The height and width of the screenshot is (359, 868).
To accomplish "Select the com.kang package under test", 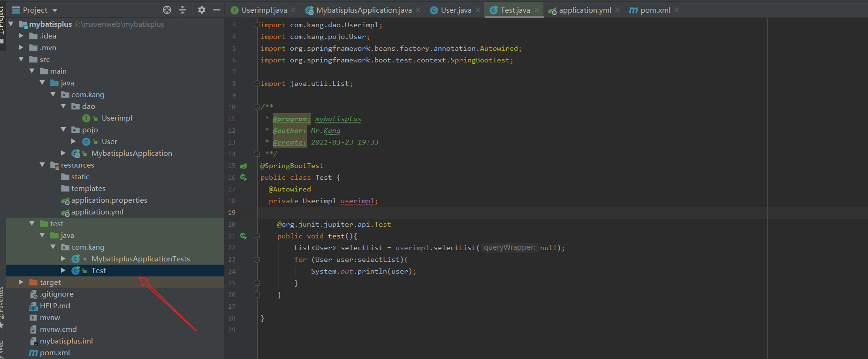I will coord(88,247).
